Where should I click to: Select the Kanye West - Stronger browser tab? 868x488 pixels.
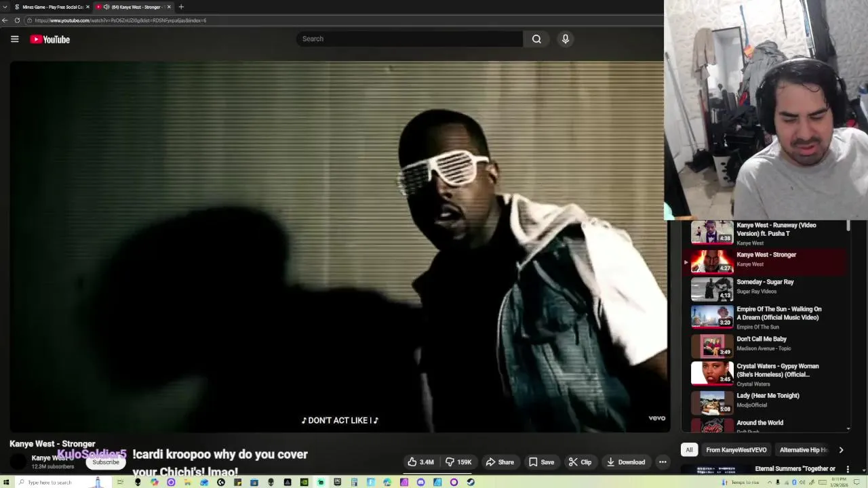point(132,7)
